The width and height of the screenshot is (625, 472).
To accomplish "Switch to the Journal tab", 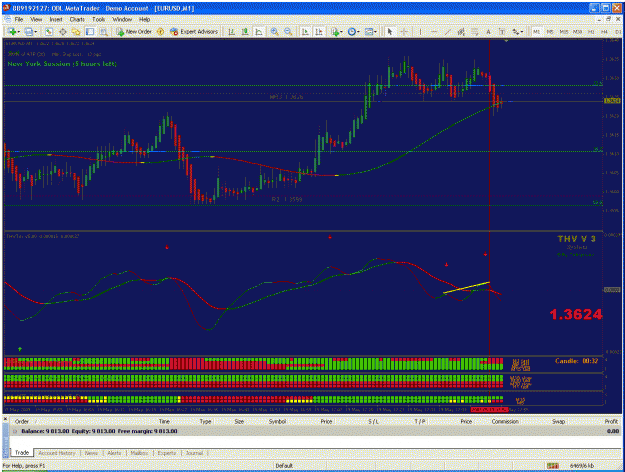I will click(x=194, y=453).
